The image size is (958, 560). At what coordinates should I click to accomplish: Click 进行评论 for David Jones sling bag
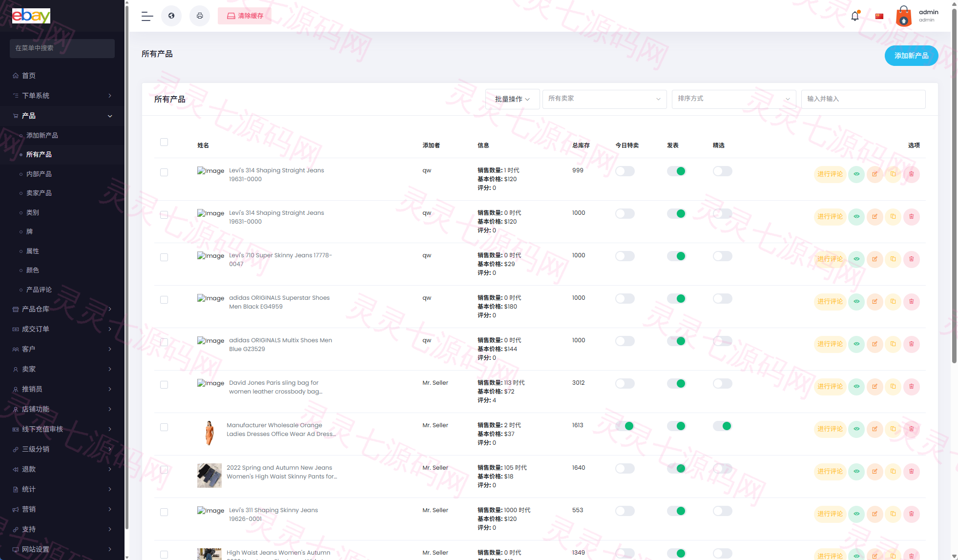tap(830, 387)
